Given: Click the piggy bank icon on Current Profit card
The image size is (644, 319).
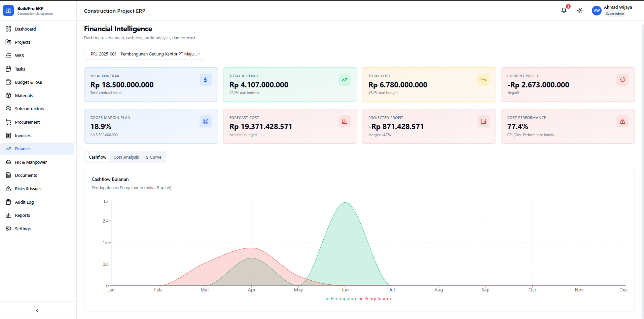Looking at the screenshot, I should (622, 80).
